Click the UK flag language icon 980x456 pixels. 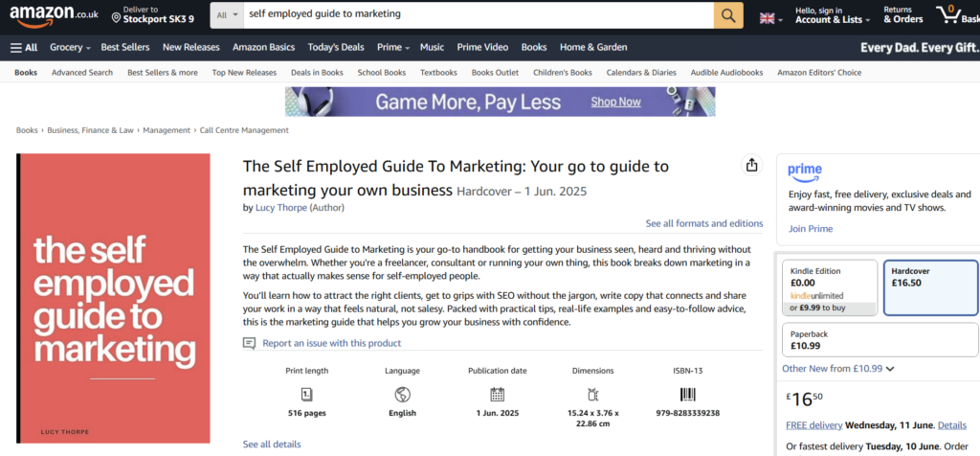[x=767, y=19]
